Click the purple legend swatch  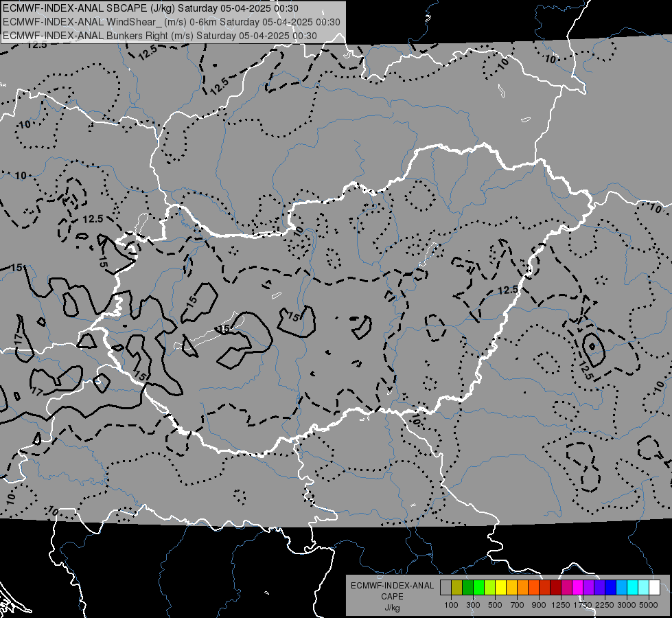pyautogui.click(x=589, y=587)
